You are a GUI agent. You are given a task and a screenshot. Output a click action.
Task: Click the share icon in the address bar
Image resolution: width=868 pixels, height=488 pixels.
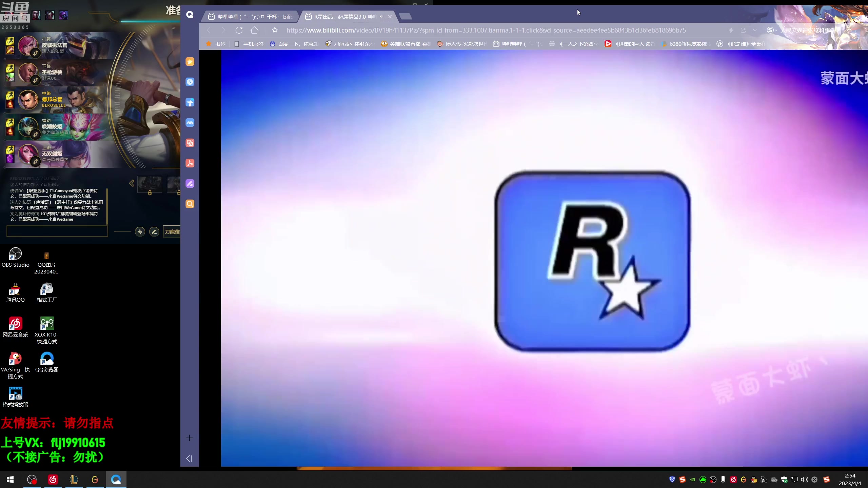tap(743, 30)
